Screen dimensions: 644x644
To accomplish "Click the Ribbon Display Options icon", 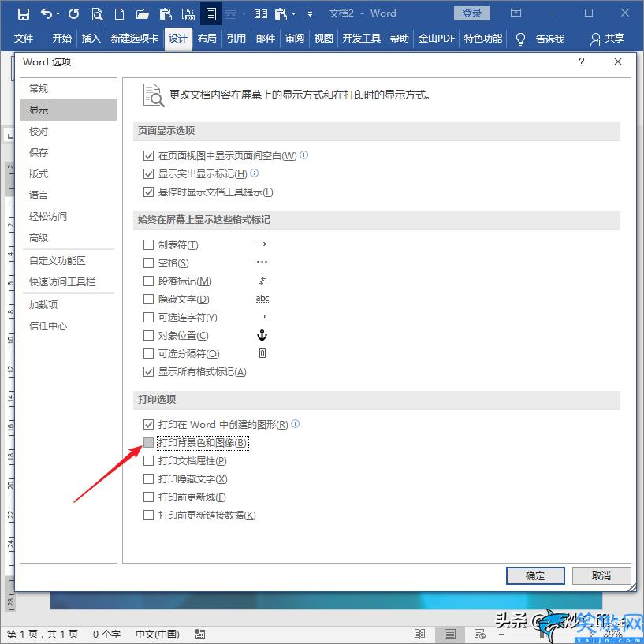I will click(516, 13).
